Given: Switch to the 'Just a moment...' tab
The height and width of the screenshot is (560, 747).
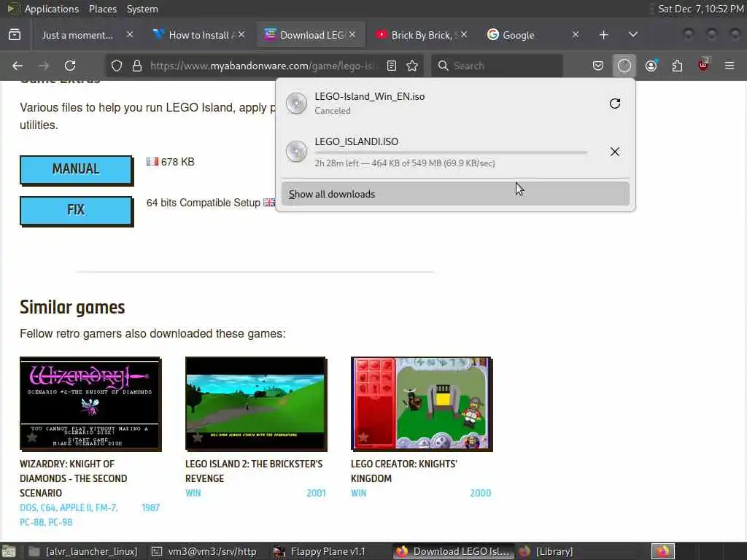Looking at the screenshot, I should 77,35.
